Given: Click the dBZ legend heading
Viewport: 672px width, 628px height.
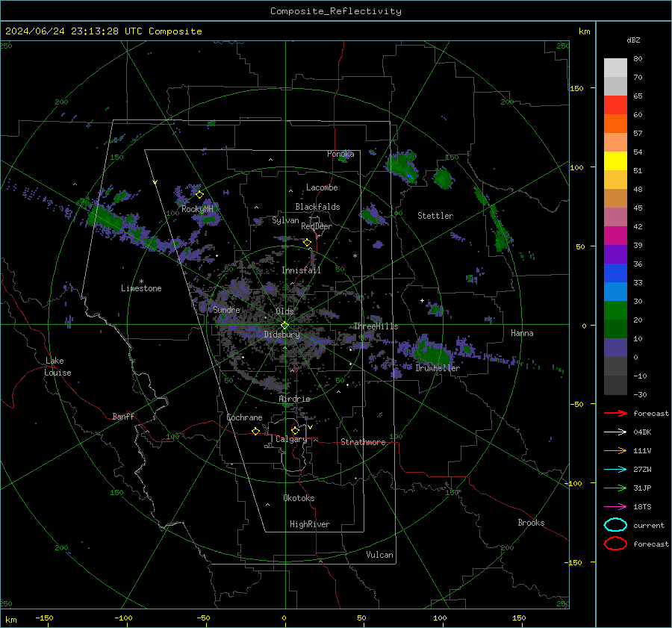Looking at the screenshot, I should pyautogui.click(x=633, y=40).
